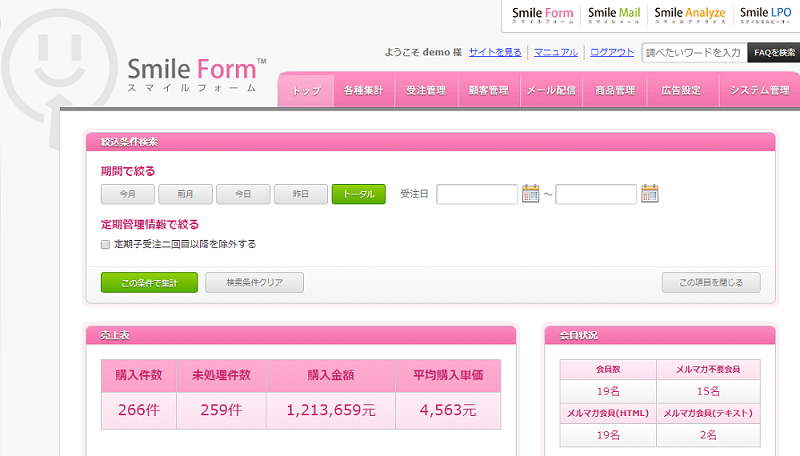Viewport: 800px width, 456px height.
Task: Open the メール配信 tab
Action: point(551,91)
